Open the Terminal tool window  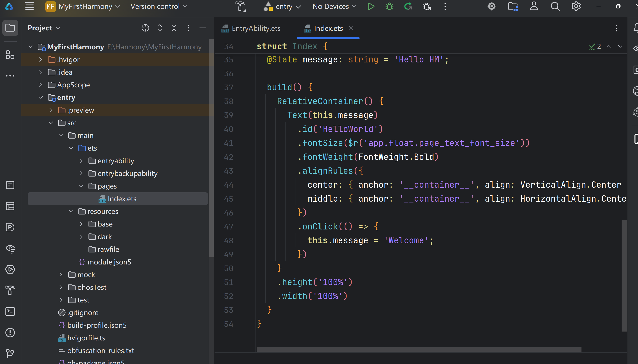10,311
